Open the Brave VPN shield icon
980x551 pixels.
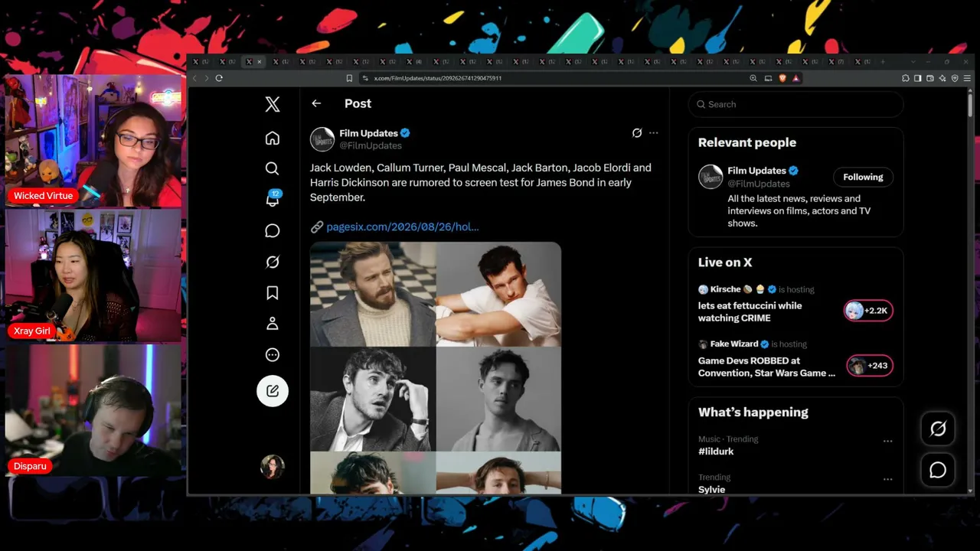click(955, 78)
